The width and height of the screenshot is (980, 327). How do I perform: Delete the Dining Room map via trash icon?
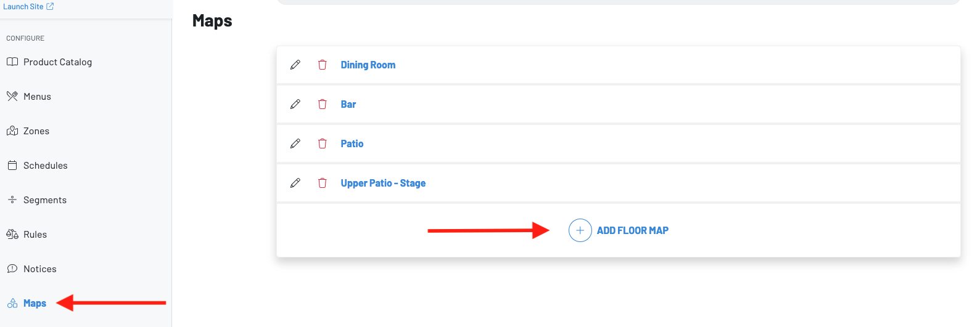point(322,65)
